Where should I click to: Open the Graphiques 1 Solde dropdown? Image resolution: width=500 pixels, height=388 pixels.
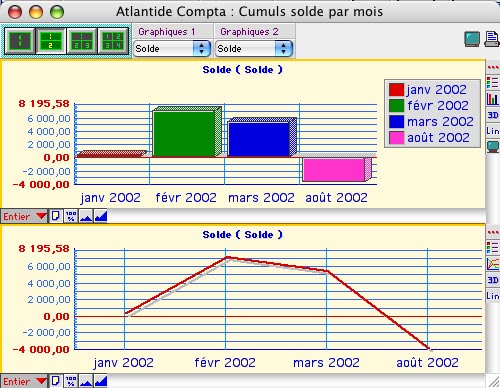pos(172,49)
